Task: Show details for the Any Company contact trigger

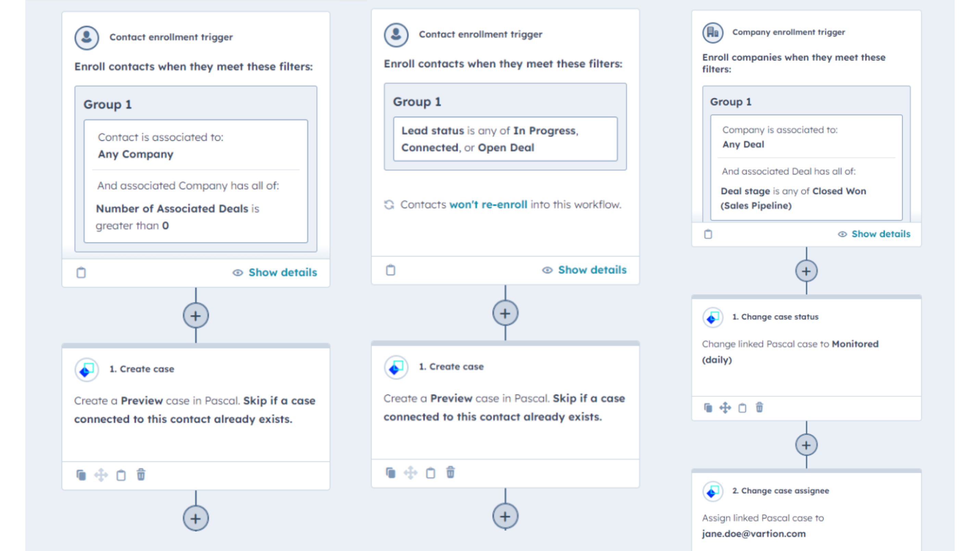Action: [275, 273]
